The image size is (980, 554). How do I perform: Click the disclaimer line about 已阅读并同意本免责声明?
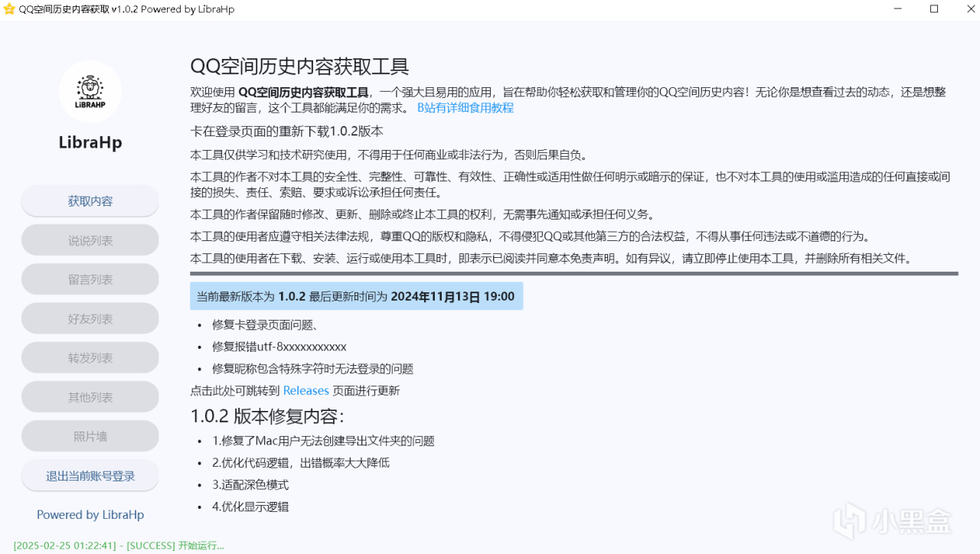point(552,259)
